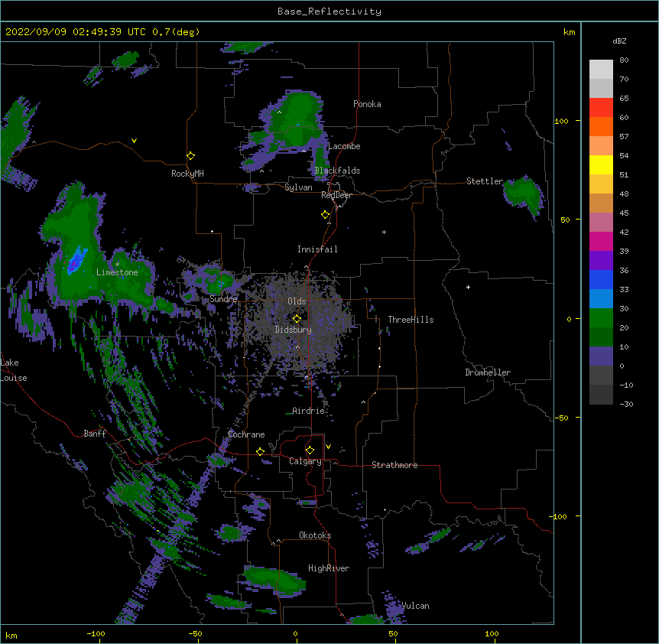
Task: Click the white plus marker north of Drumheller
Action: (x=468, y=287)
